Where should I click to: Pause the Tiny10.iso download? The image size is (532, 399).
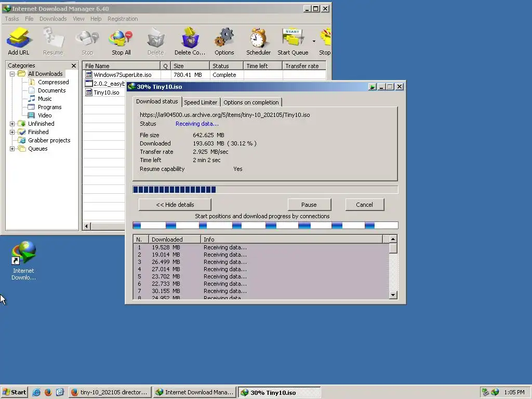(x=309, y=205)
